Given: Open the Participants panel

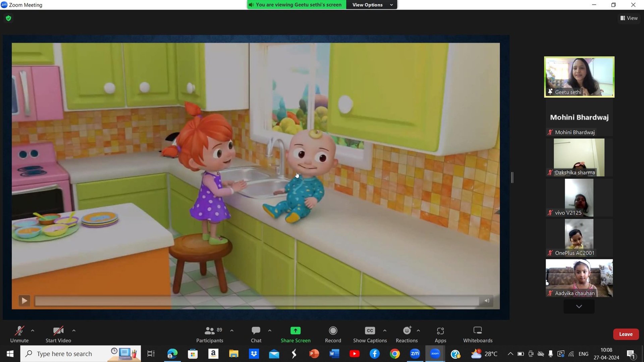Looking at the screenshot, I should point(210,334).
